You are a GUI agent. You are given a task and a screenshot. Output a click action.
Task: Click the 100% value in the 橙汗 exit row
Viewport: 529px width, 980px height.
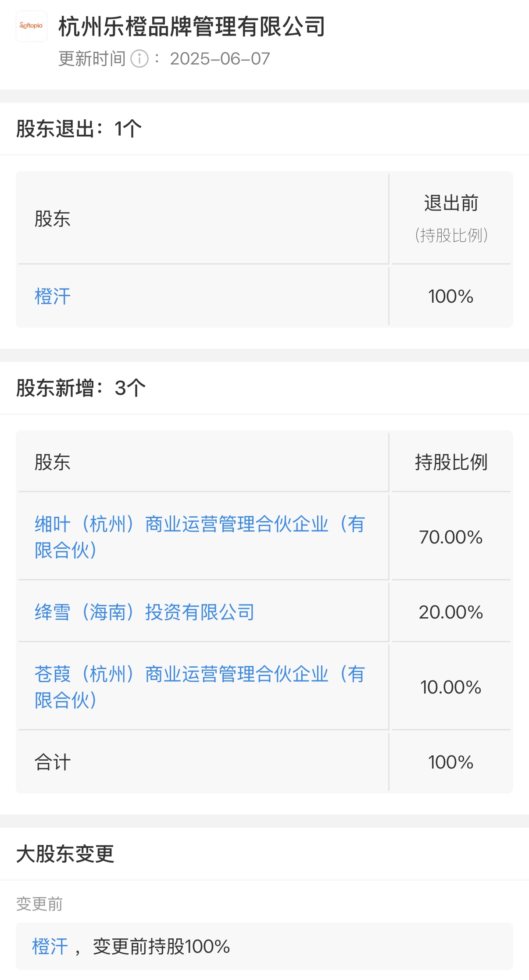pyautogui.click(x=451, y=297)
